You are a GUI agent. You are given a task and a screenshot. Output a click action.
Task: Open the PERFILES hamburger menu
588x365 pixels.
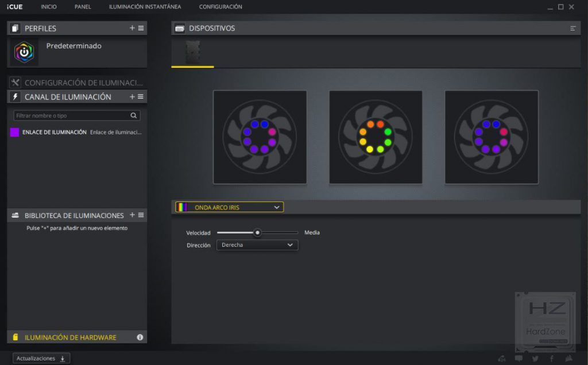[141, 28]
